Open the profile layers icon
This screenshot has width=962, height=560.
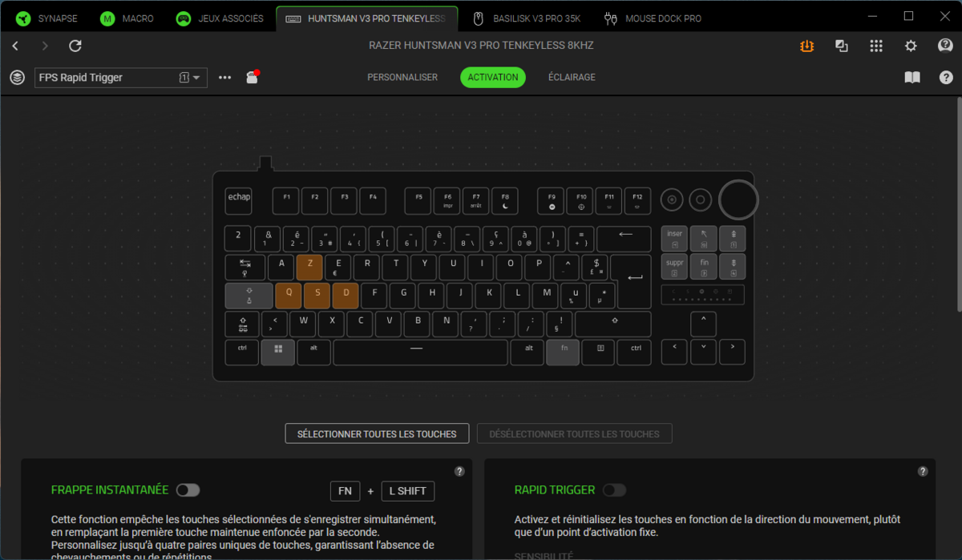point(17,78)
